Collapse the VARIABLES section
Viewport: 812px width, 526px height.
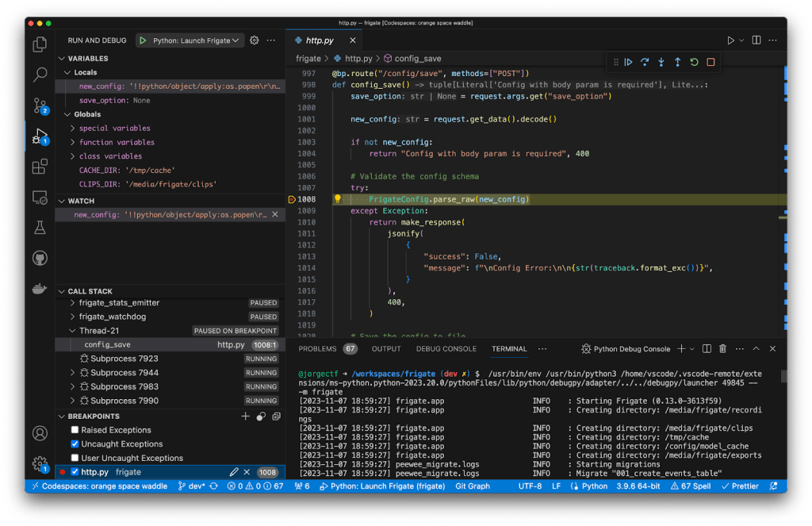pos(62,59)
